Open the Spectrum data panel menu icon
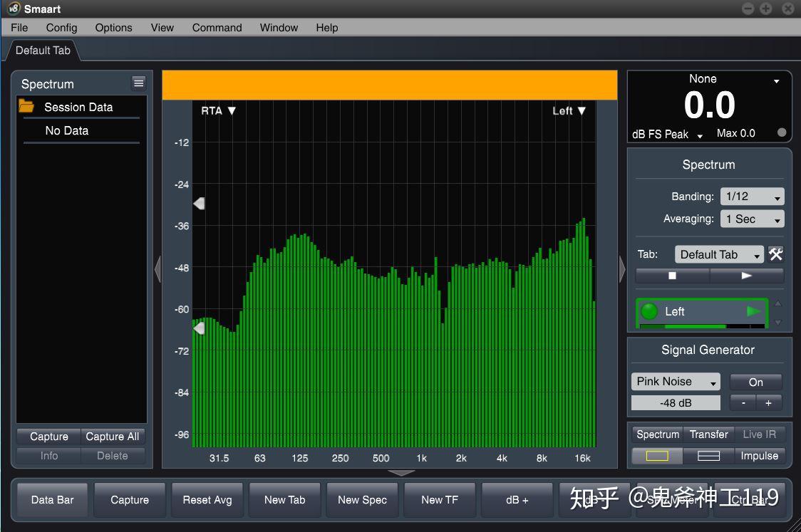This screenshot has height=532, width=801. point(138,83)
